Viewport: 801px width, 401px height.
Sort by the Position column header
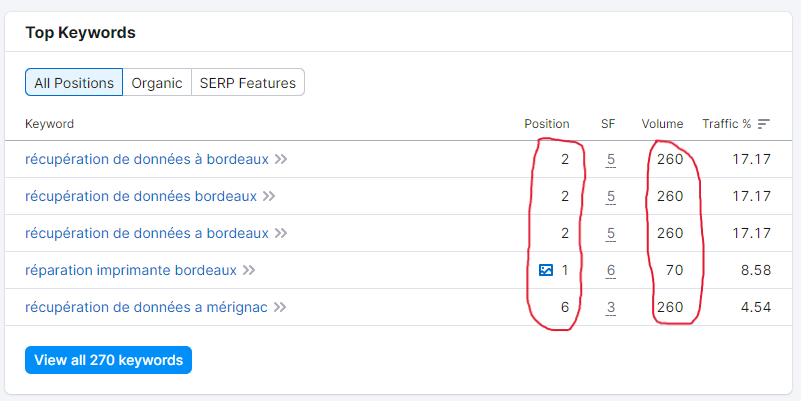(547, 124)
